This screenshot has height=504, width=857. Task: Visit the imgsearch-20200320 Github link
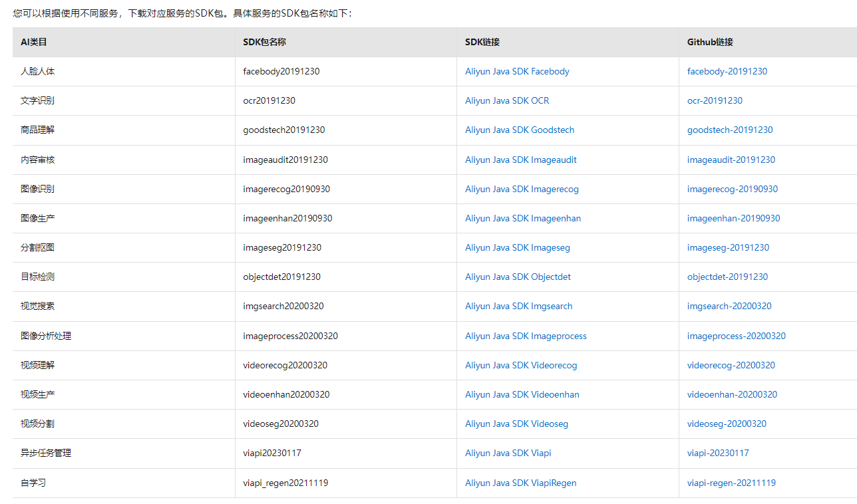point(729,306)
